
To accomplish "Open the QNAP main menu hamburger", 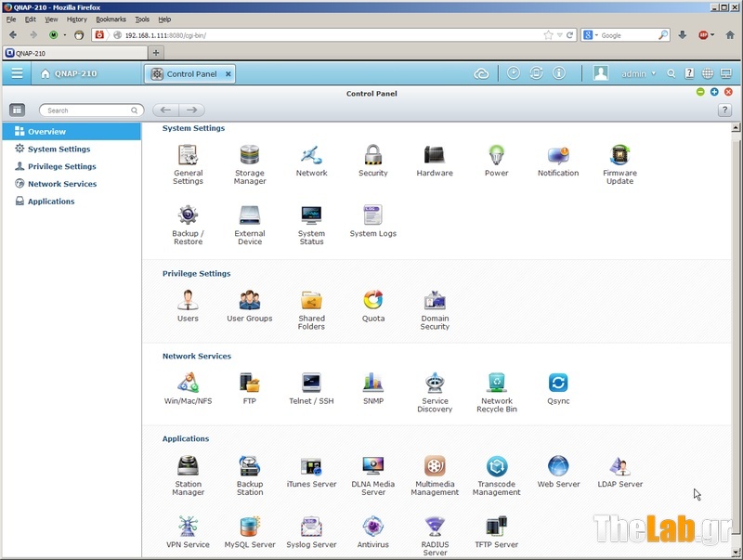I will tap(17, 73).
